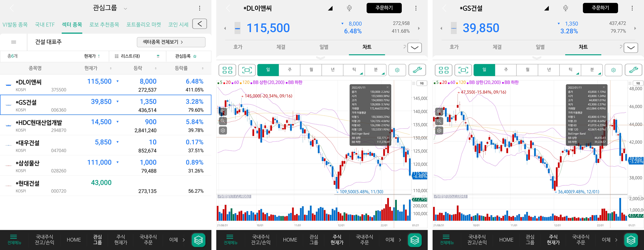
Task: Open chart settings gear in GS건설 toolbar
Action: 613,70
